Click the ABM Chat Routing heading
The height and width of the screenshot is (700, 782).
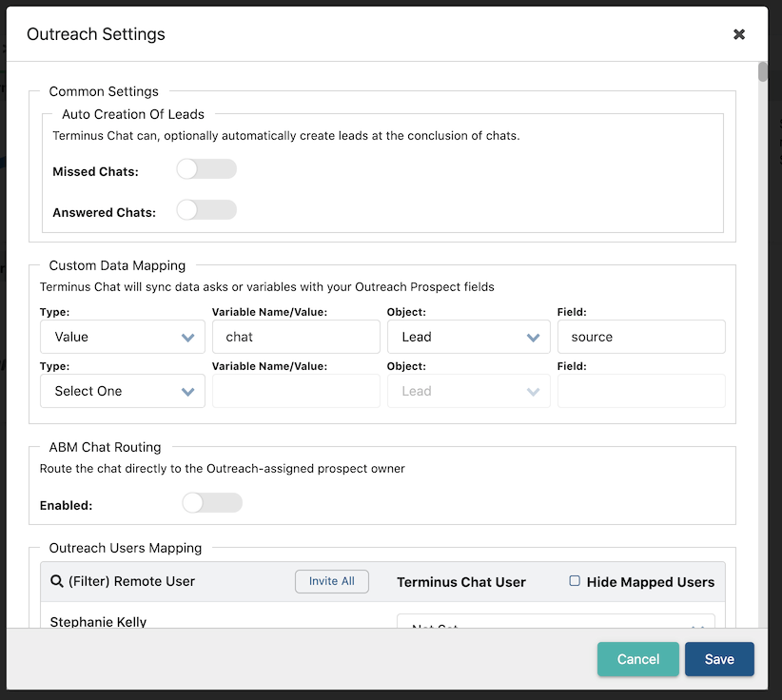(105, 447)
